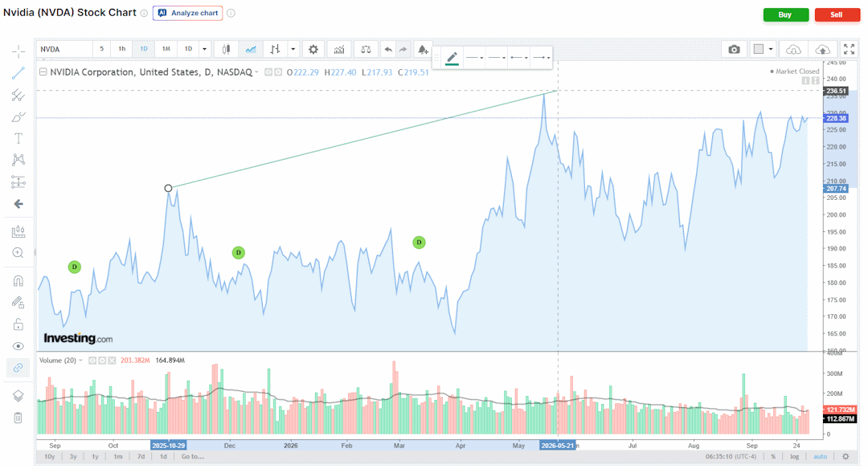Select the trend line drawing tool

point(18,74)
